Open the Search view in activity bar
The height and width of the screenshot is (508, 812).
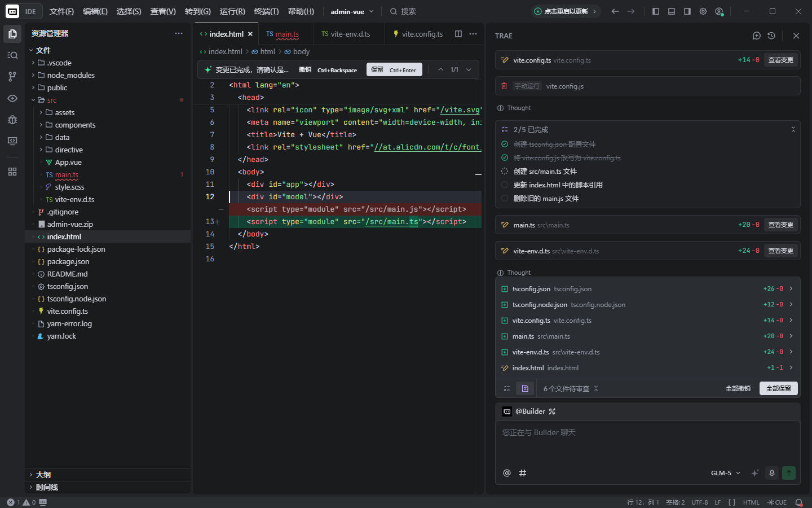12,55
